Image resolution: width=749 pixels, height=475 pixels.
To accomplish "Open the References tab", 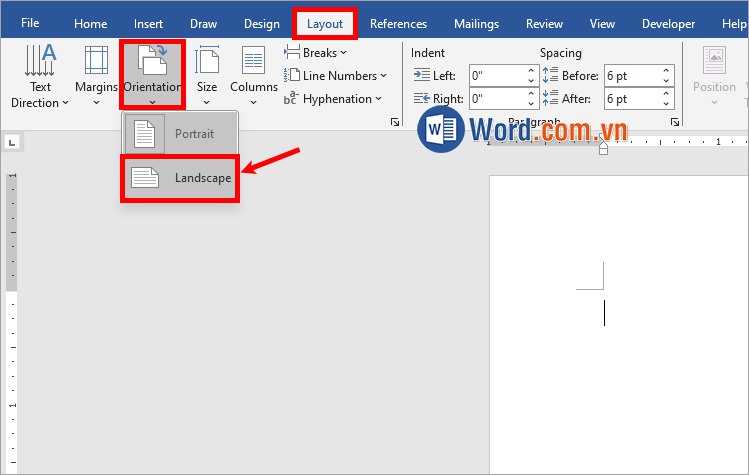I will pos(398,24).
